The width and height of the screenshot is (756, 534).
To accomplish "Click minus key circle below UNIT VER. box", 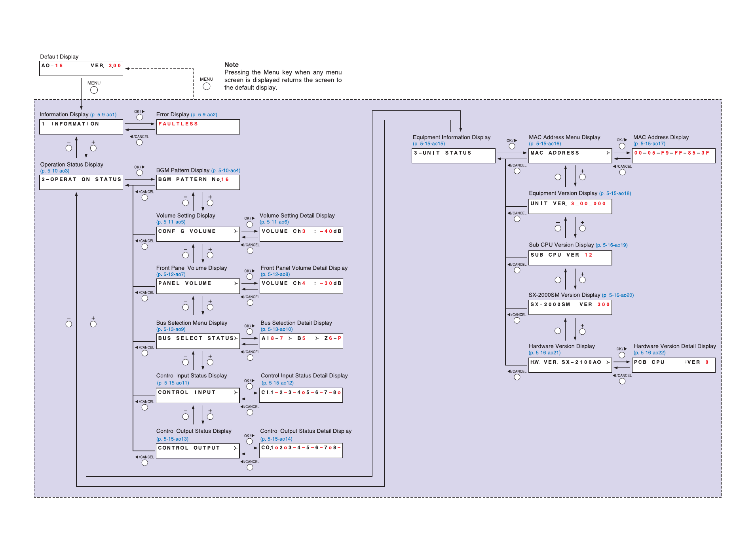I will click(558, 228).
